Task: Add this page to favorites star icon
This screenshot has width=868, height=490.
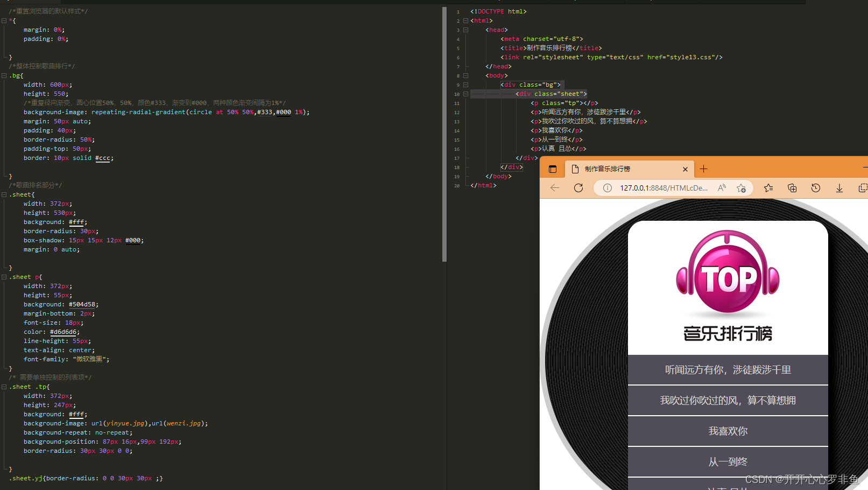Action: [741, 188]
